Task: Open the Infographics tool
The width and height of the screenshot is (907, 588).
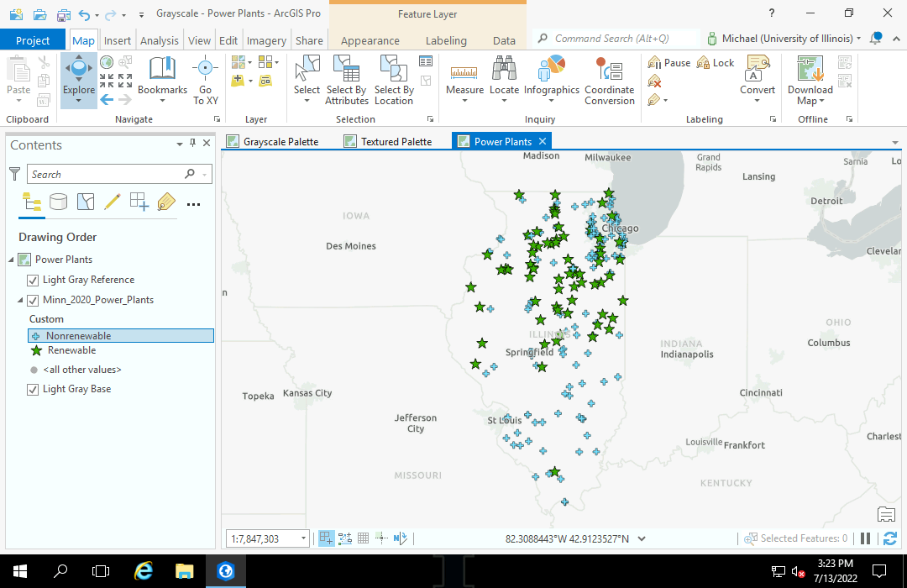Action: click(x=551, y=71)
